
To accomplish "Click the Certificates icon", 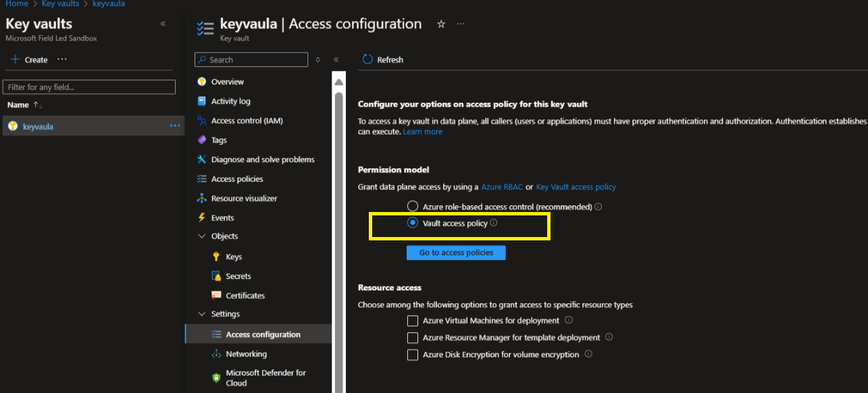I will click(216, 295).
